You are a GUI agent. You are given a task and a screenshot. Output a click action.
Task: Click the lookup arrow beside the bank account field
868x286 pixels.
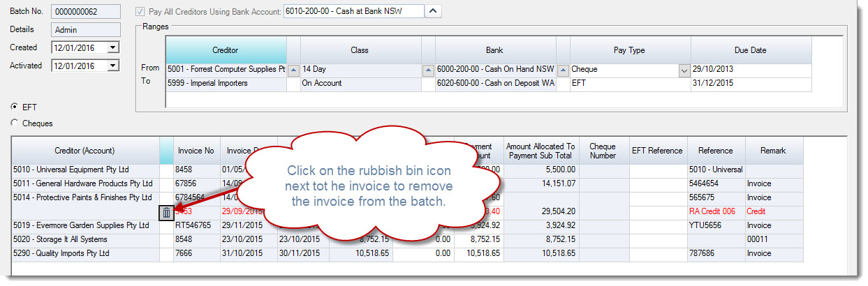[434, 11]
